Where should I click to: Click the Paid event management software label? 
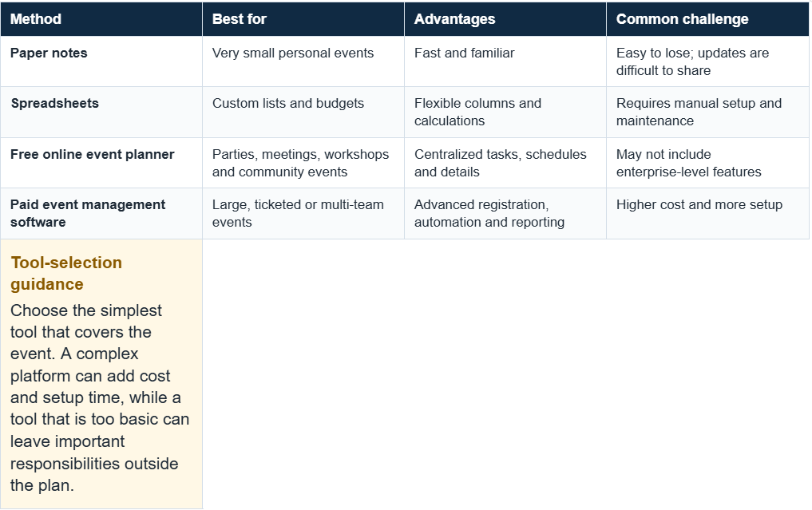(88, 213)
